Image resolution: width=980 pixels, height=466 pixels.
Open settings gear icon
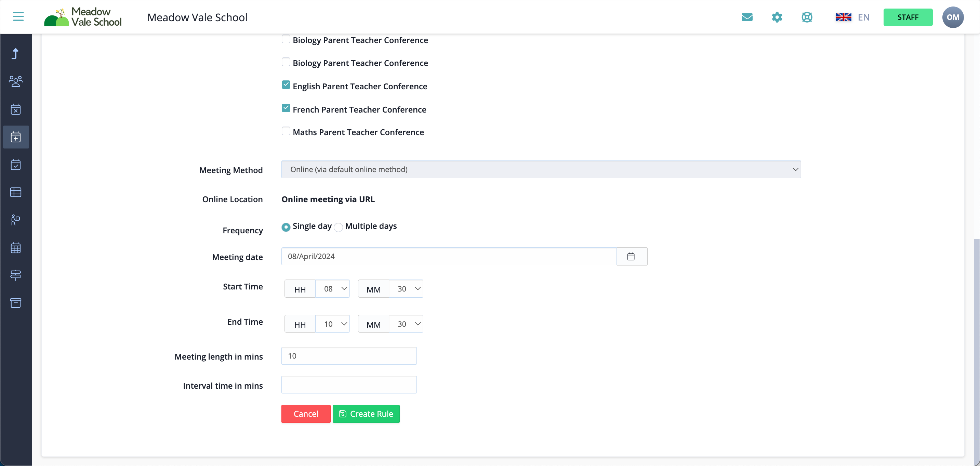(777, 17)
